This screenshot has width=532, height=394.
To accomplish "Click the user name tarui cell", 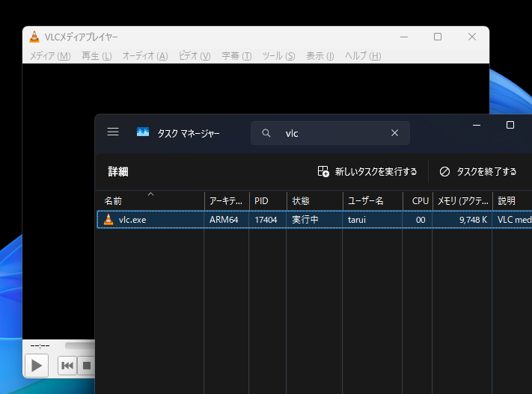I will coord(357,220).
